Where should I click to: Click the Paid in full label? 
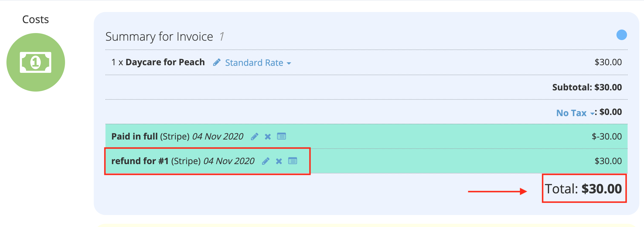pos(134,136)
